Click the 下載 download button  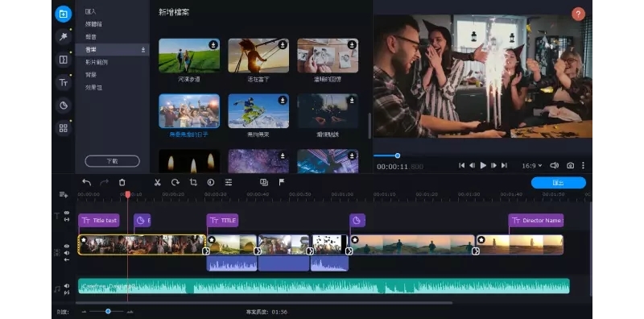pyautogui.click(x=112, y=161)
